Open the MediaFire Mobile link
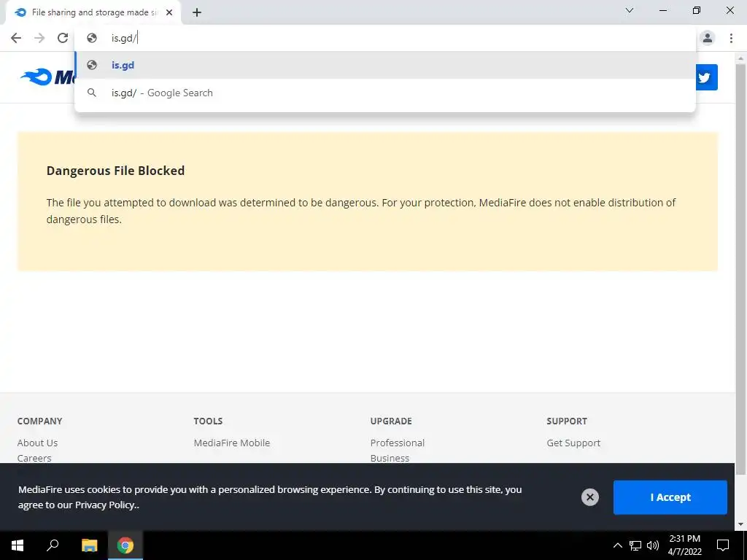 pyautogui.click(x=232, y=443)
